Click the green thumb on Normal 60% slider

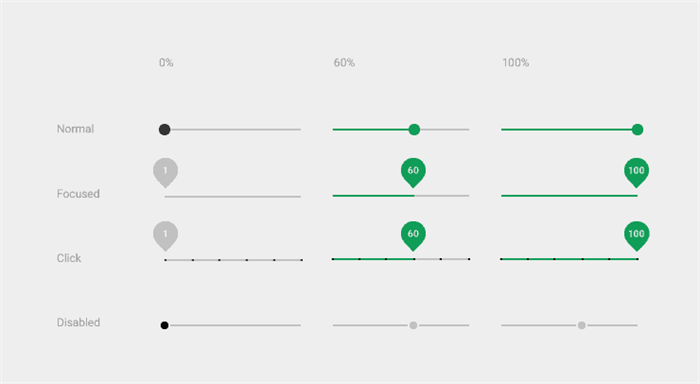[414, 129]
